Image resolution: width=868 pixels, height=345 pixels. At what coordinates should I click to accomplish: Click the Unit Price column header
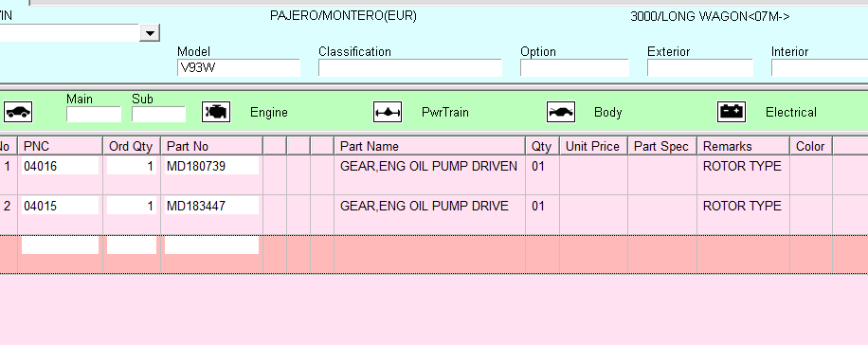coord(593,146)
